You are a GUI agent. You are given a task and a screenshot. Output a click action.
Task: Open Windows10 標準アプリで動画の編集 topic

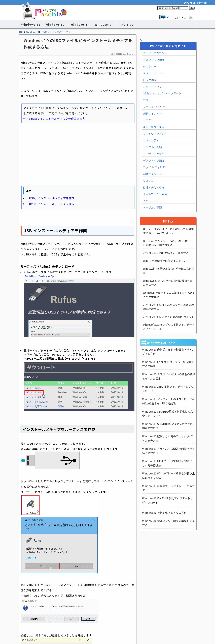[x=168, y=523]
